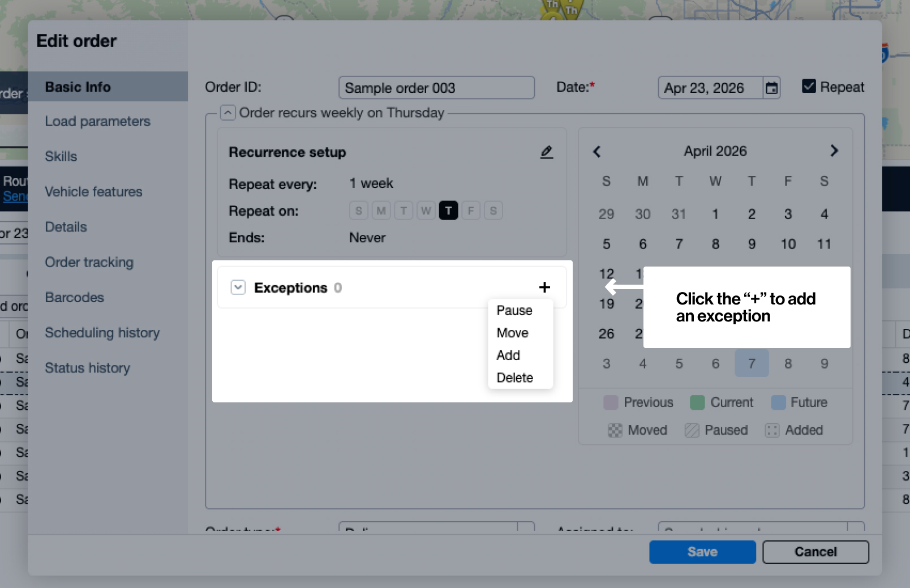This screenshot has width=910, height=588.
Task: Select March 30 in the calendar
Action: coord(642,214)
